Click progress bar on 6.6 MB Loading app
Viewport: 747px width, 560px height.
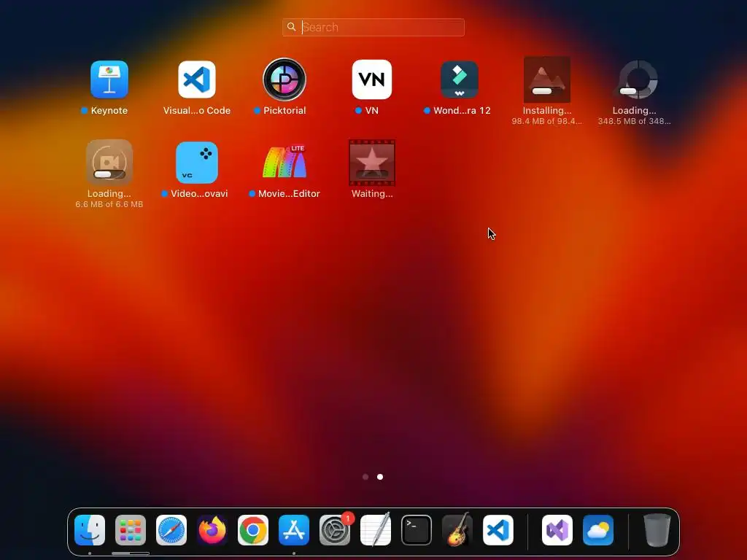109,174
